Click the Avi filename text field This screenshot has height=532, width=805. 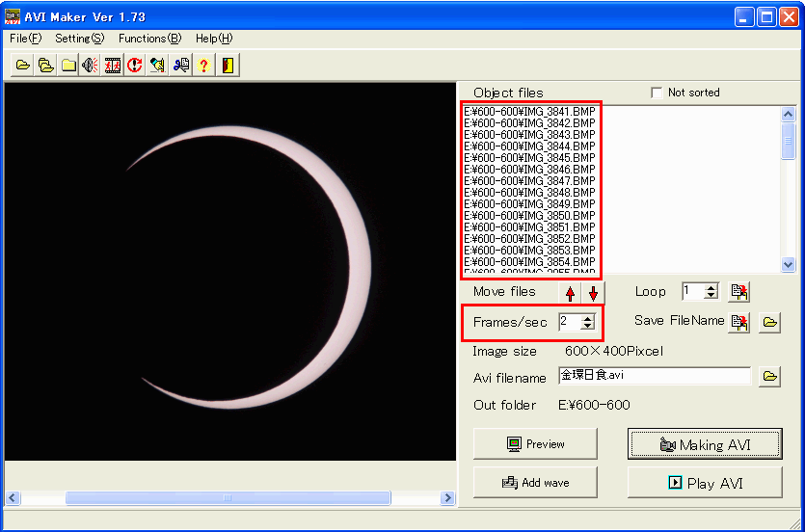click(x=654, y=377)
